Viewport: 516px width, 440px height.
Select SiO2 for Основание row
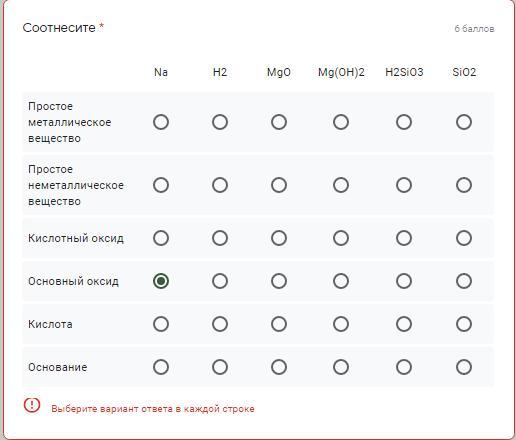click(x=464, y=367)
